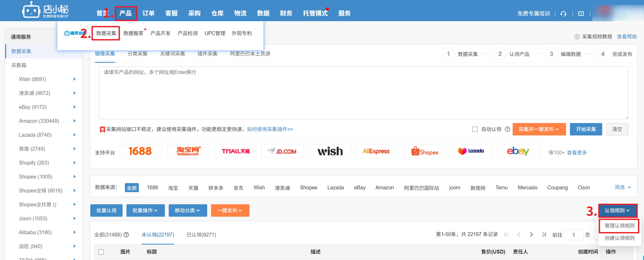The image size is (644, 260).
Task: Open 如何使用采集插件 link
Action: 270,129
